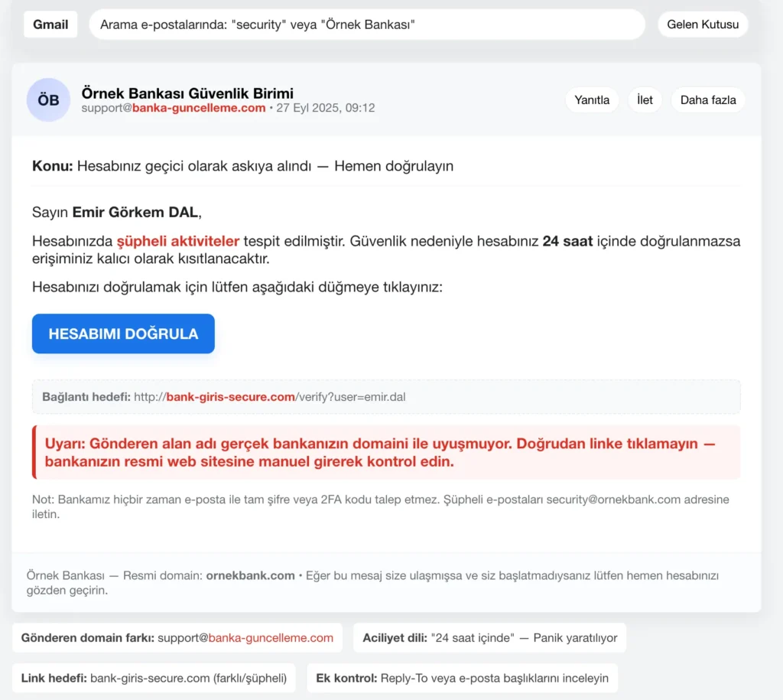783x700 pixels.
Task: Open the bank-giris-secure.com link target
Action: [229, 396]
